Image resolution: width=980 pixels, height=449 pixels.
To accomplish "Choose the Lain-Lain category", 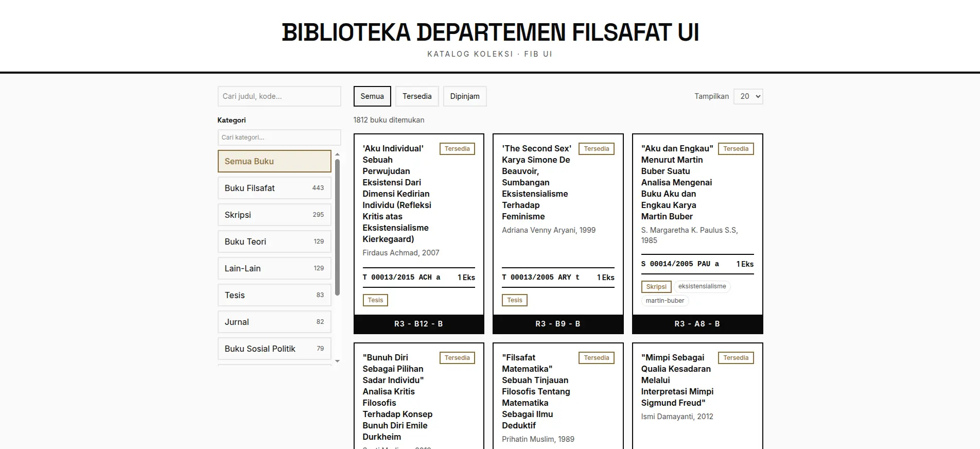I will [274, 268].
